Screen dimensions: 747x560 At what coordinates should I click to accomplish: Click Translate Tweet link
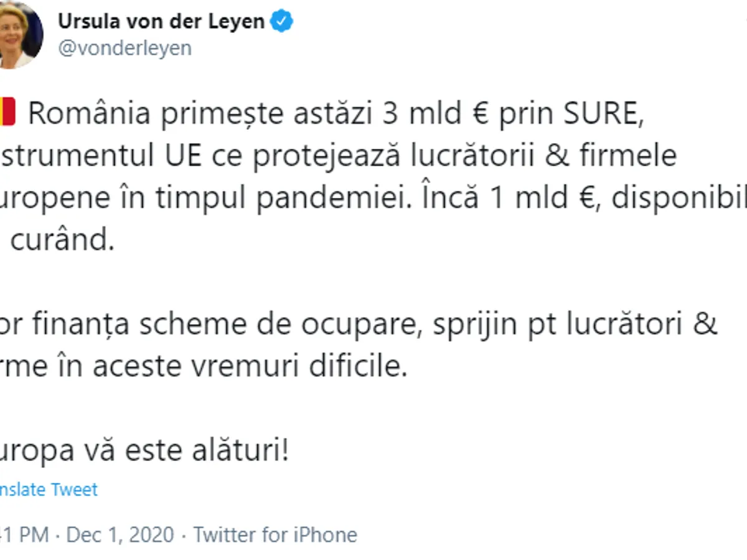(x=49, y=490)
